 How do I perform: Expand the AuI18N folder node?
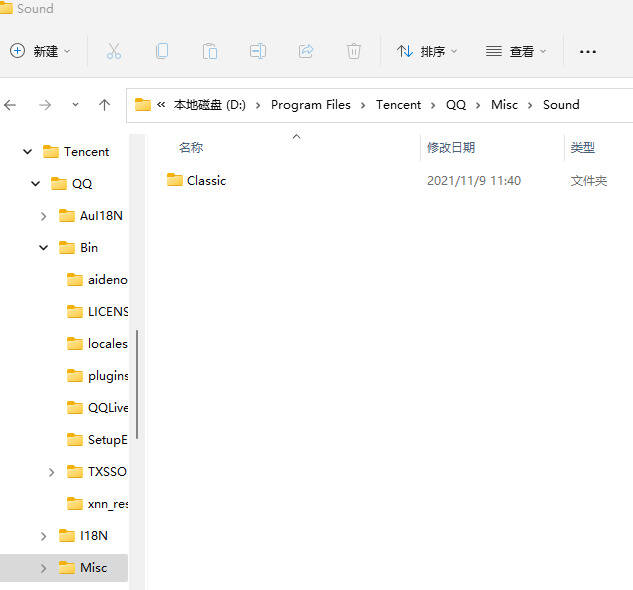pyautogui.click(x=43, y=216)
